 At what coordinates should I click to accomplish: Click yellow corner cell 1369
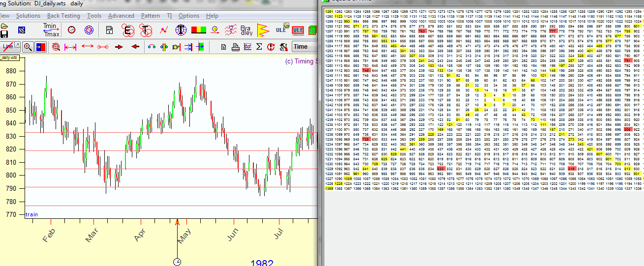coord(329,188)
